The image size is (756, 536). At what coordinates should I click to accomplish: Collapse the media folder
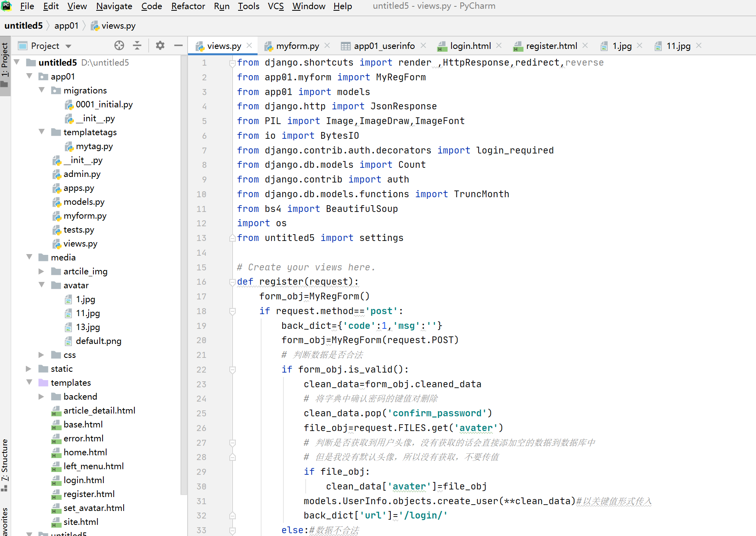point(29,257)
